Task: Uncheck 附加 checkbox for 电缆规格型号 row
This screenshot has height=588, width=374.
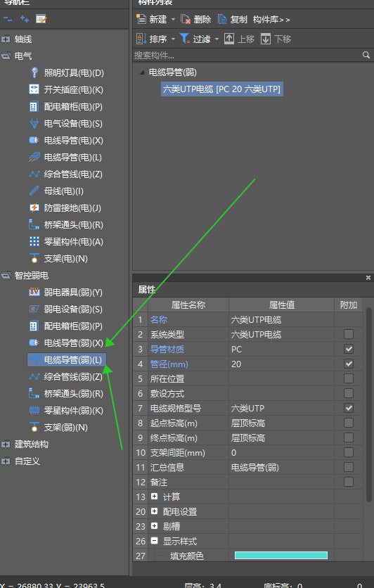Action: (x=349, y=408)
